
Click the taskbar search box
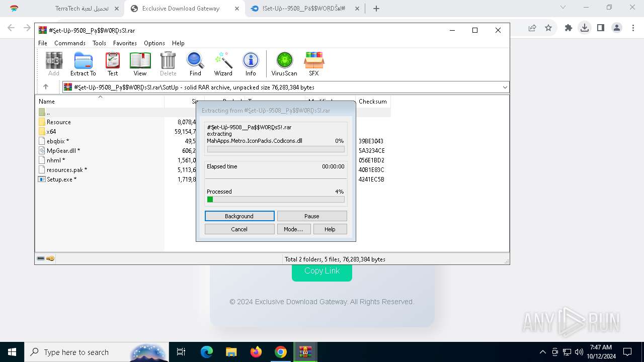click(97, 352)
